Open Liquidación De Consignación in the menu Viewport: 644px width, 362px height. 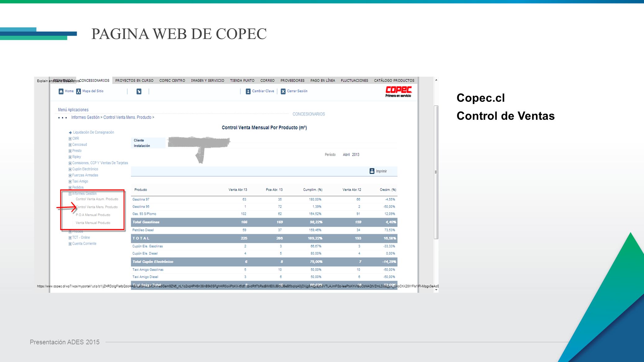point(94,132)
